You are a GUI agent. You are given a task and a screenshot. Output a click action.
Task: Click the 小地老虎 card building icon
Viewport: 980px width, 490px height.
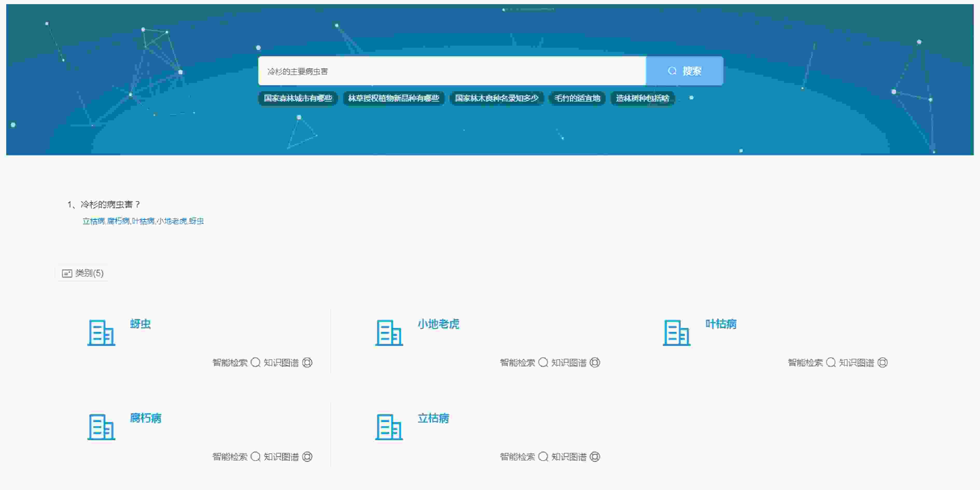pyautogui.click(x=389, y=333)
